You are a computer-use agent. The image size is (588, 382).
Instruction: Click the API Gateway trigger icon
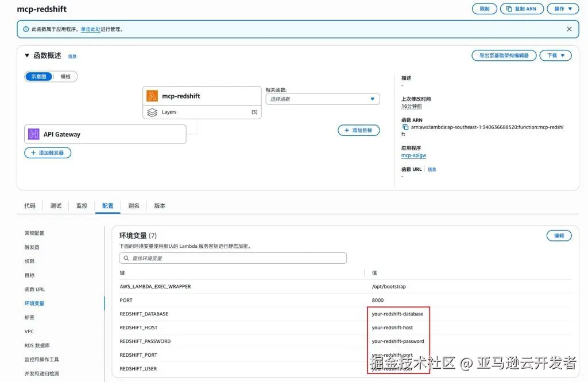tap(34, 134)
